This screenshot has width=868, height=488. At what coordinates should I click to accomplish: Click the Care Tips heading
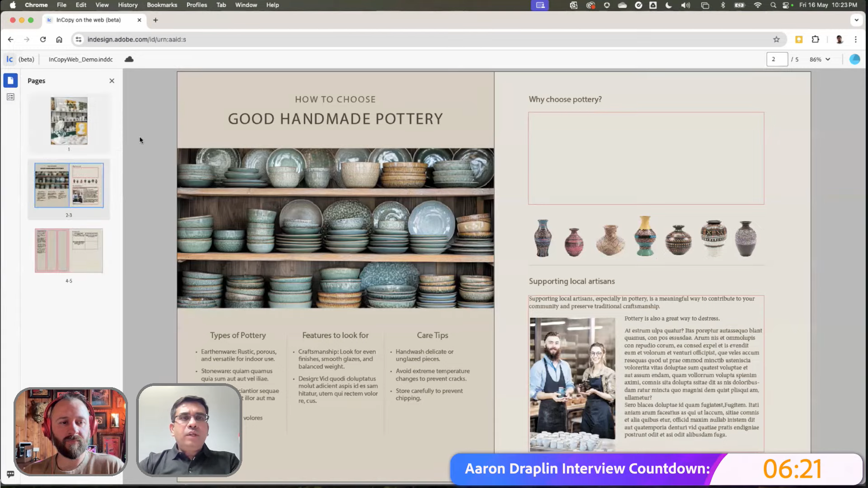432,335
